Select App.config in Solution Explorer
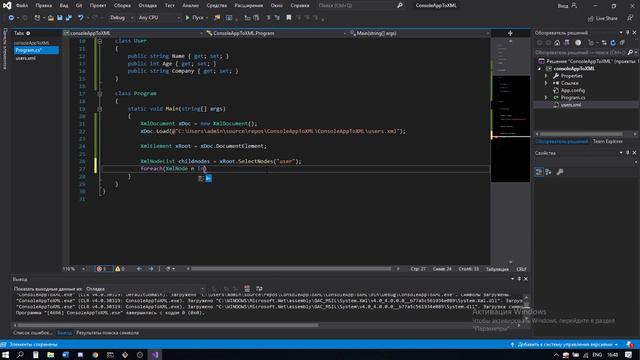 coord(572,91)
